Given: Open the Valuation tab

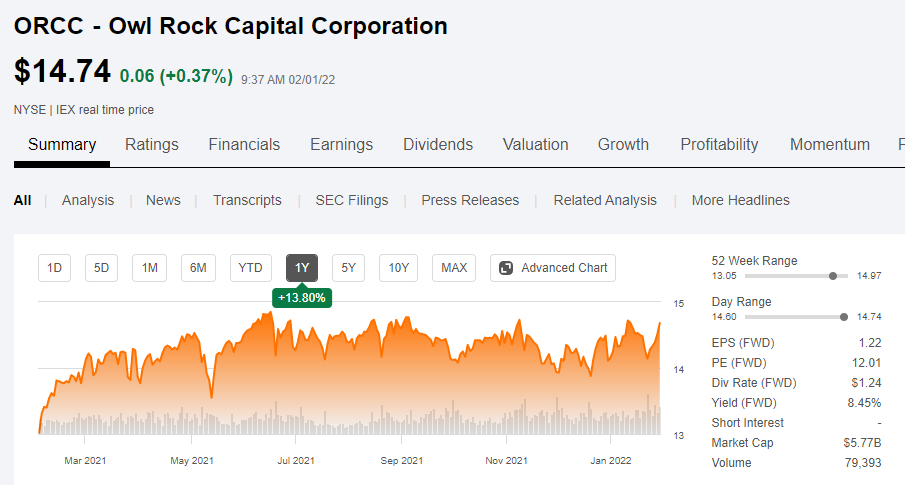Looking at the screenshot, I should (x=536, y=144).
